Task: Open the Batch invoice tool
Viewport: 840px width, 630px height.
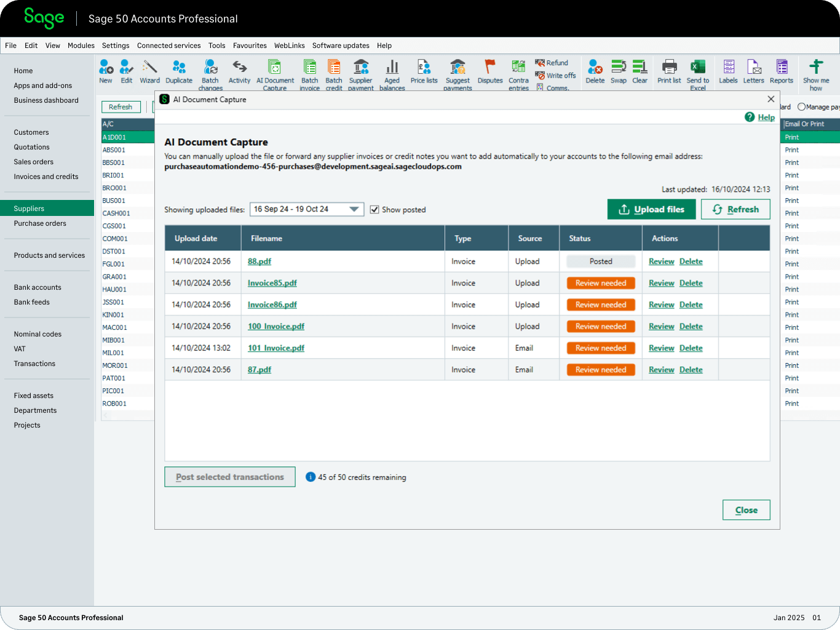Action: click(309, 68)
